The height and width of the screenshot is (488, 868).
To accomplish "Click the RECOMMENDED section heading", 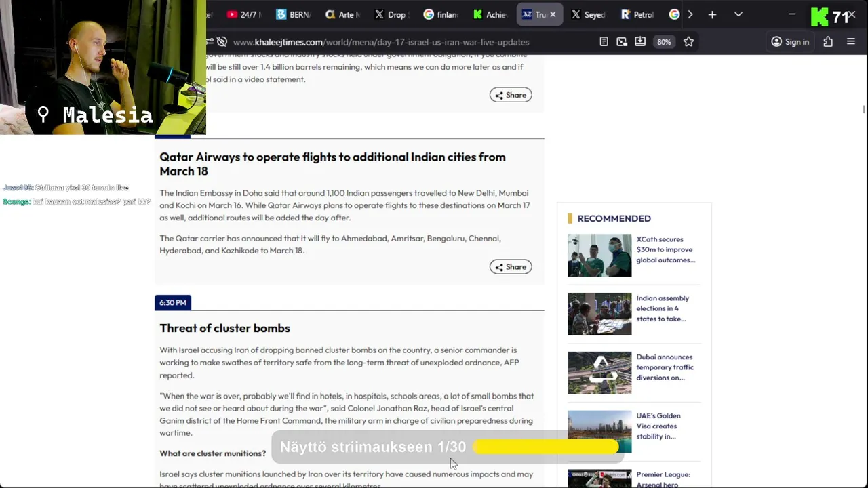I will (614, 218).
